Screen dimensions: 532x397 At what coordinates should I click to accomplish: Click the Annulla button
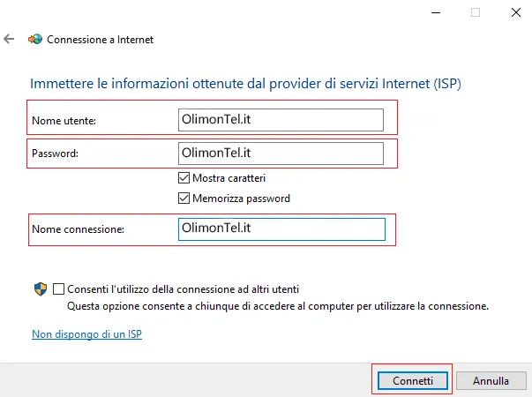(x=491, y=381)
